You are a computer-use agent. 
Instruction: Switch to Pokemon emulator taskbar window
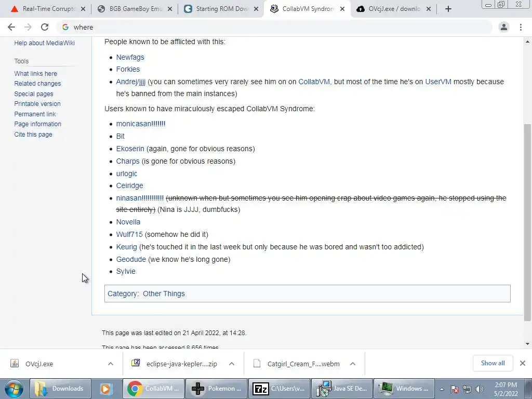pyautogui.click(x=216, y=389)
